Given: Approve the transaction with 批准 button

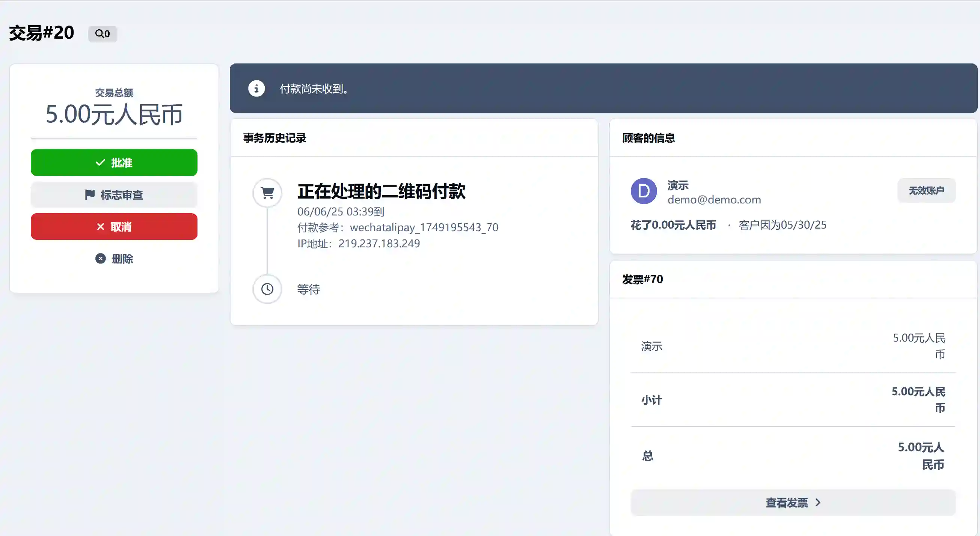Looking at the screenshot, I should (114, 163).
